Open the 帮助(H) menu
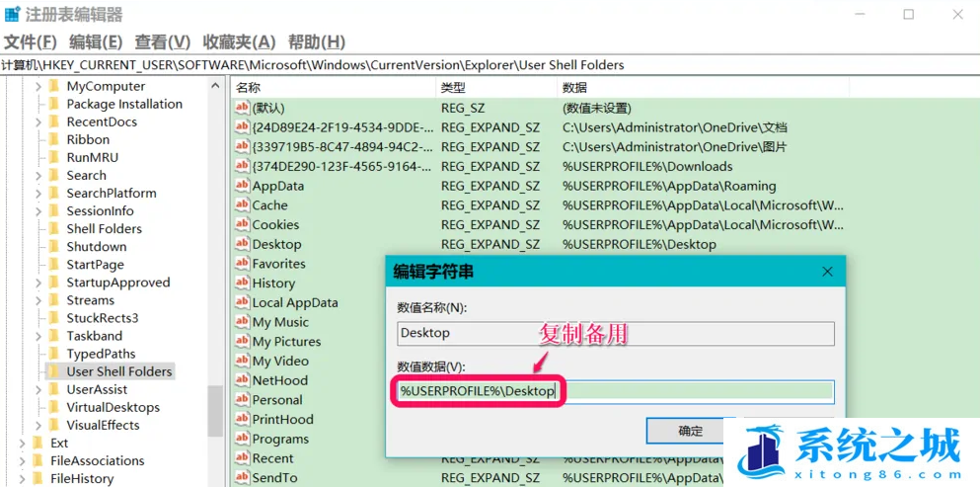 (316, 42)
